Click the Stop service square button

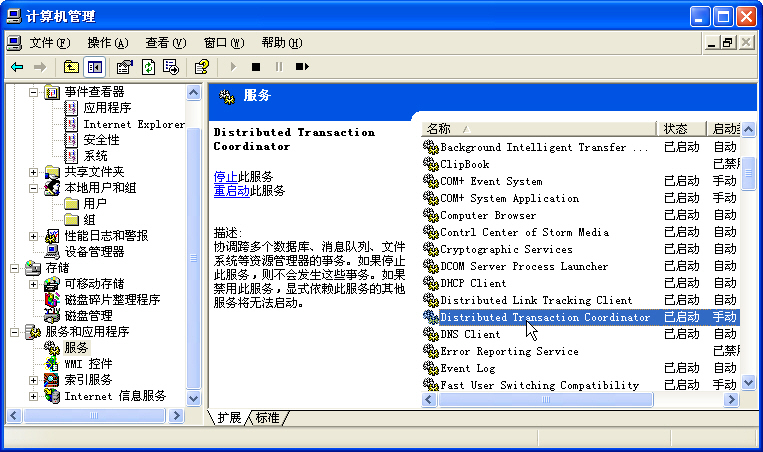point(256,67)
